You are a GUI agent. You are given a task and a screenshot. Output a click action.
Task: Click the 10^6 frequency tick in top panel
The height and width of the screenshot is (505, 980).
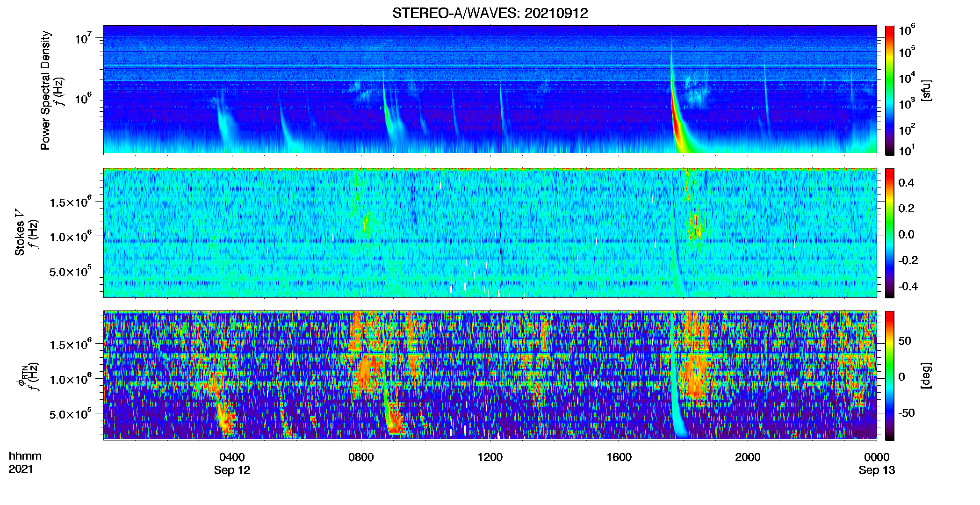click(83, 98)
